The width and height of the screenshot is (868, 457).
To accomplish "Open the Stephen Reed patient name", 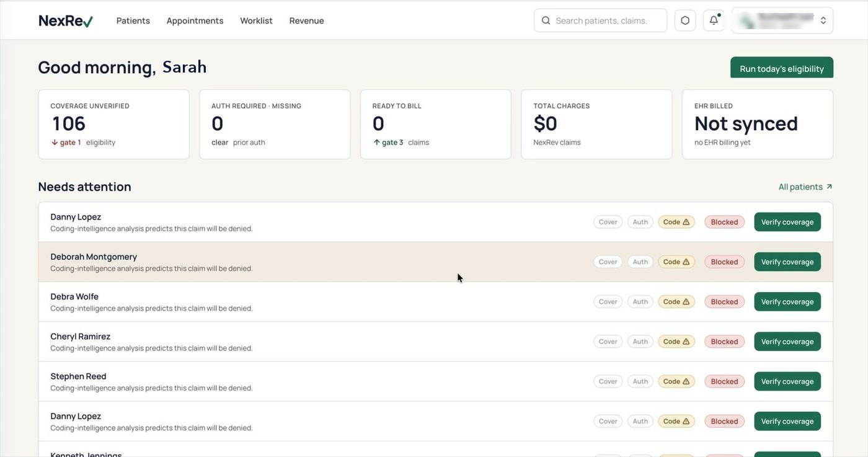I will click(x=78, y=376).
